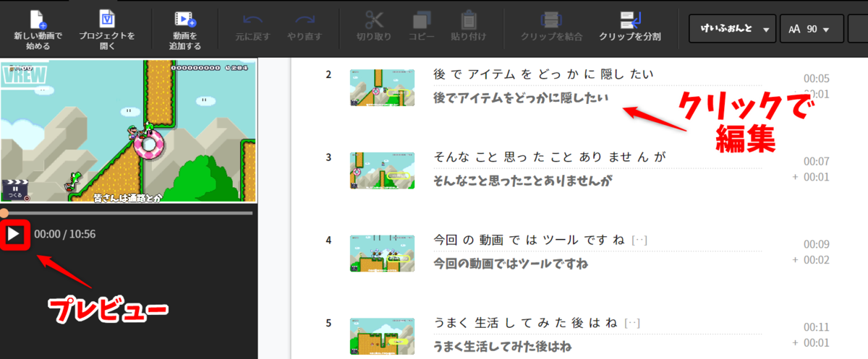Click the 00:07 timestamp of clip 3
This screenshot has width=868, height=359.
817,161
